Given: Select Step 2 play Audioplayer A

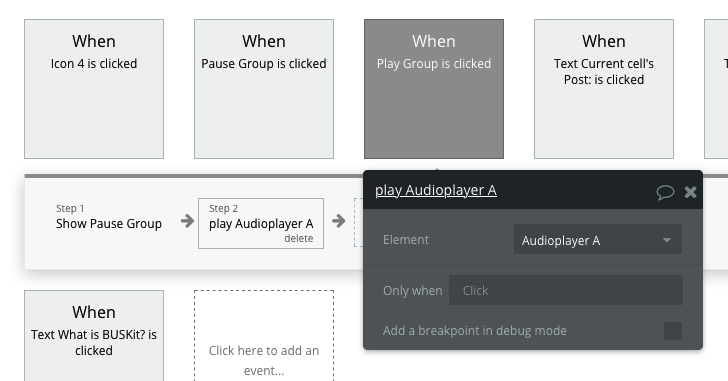Looking at the screenshot, I should 260,223.
